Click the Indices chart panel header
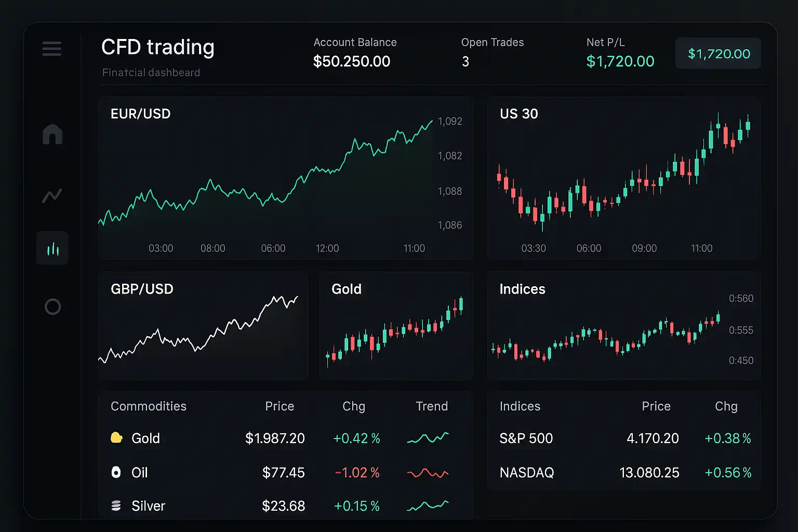798x532 pixels. click(522, 289)
